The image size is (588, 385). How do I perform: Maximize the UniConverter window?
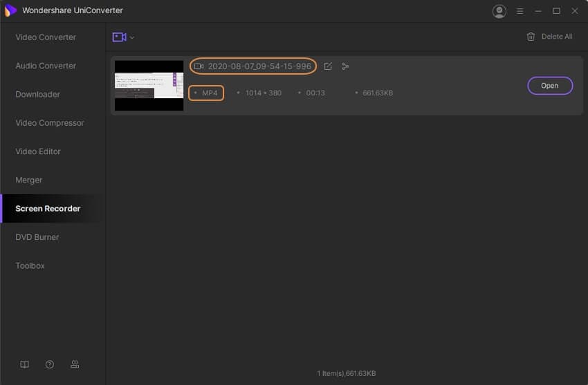point(556,11)
